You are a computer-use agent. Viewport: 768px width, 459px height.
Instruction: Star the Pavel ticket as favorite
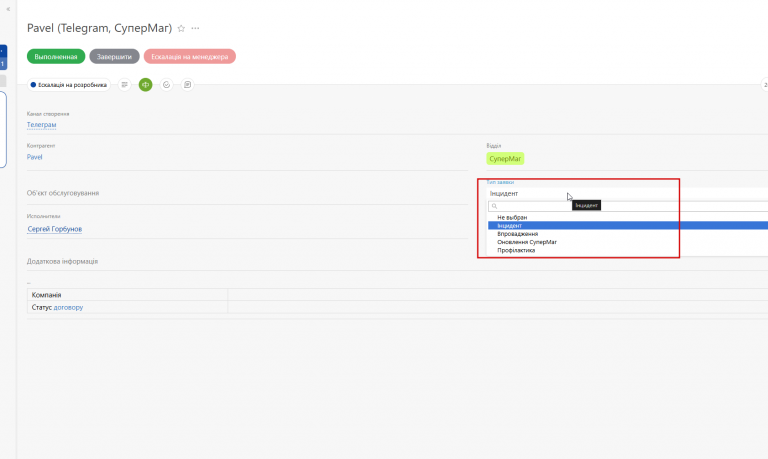[181, 28]
